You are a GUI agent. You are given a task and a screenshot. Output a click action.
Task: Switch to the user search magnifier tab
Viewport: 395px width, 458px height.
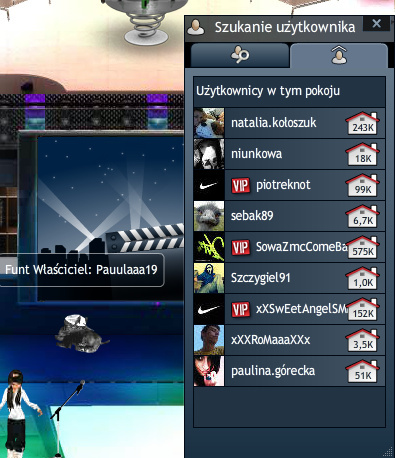(240, 55)
